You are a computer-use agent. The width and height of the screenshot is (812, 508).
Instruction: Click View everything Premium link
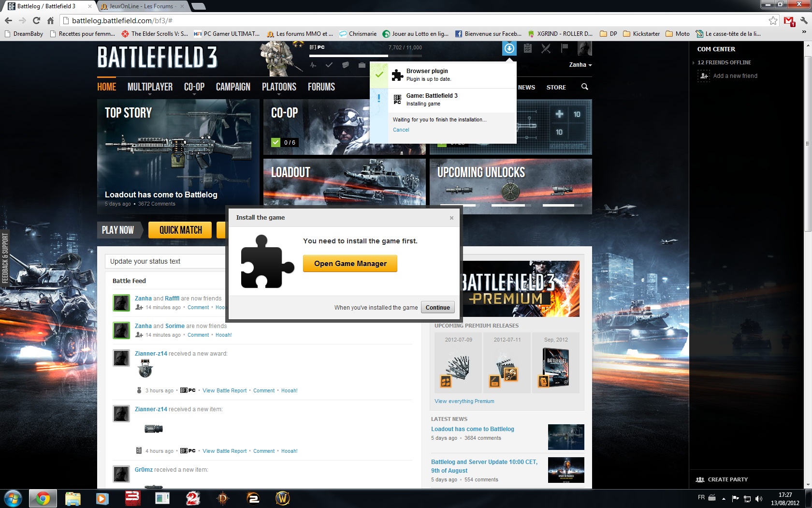[464, 401]
